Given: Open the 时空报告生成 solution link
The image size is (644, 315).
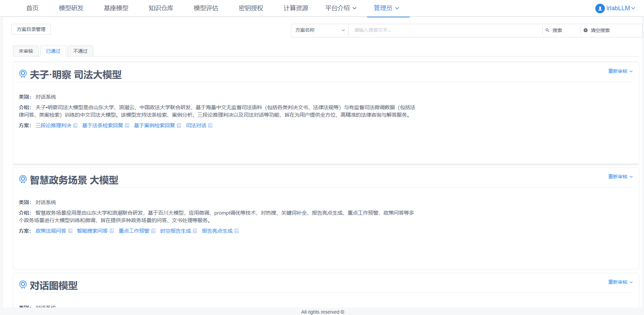Looking at the screenshot, I should [x=176, y=231].
